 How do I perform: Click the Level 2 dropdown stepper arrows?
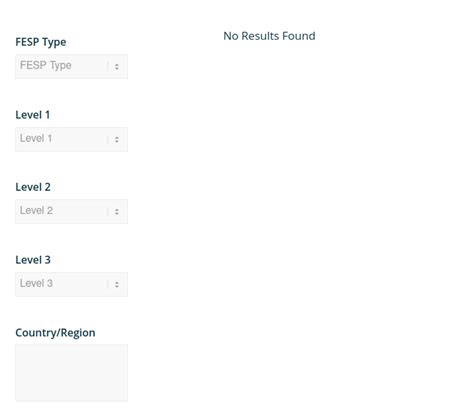point(117,212)
